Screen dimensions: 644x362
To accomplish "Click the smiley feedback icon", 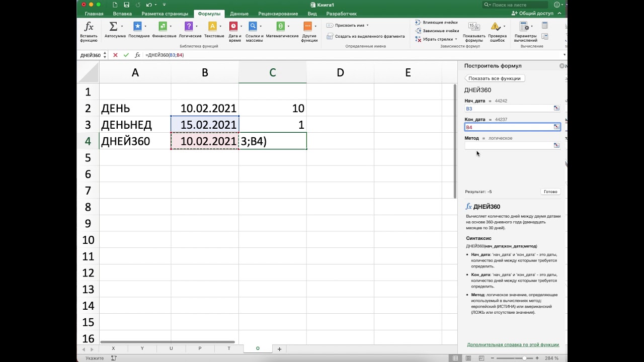I will (557, 5).
